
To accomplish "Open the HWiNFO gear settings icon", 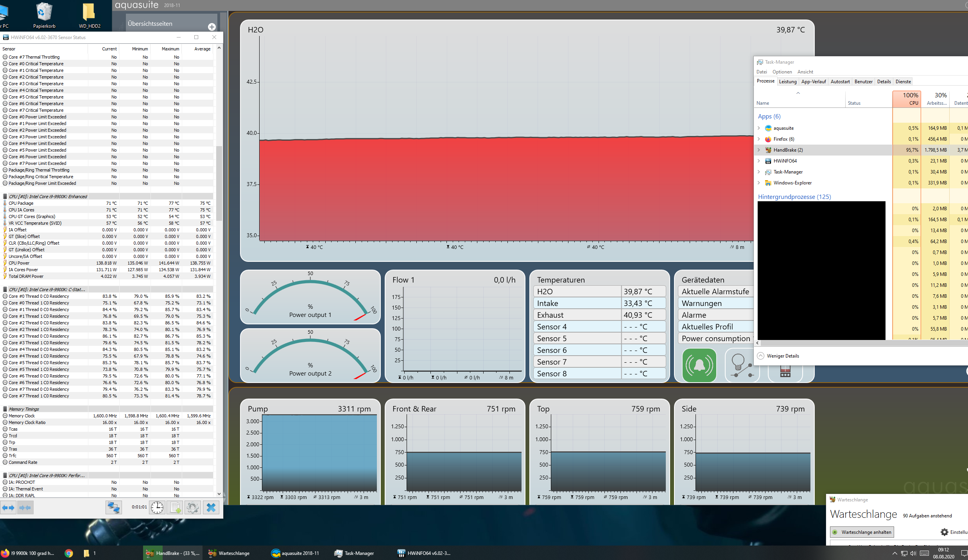I will 193,508.
